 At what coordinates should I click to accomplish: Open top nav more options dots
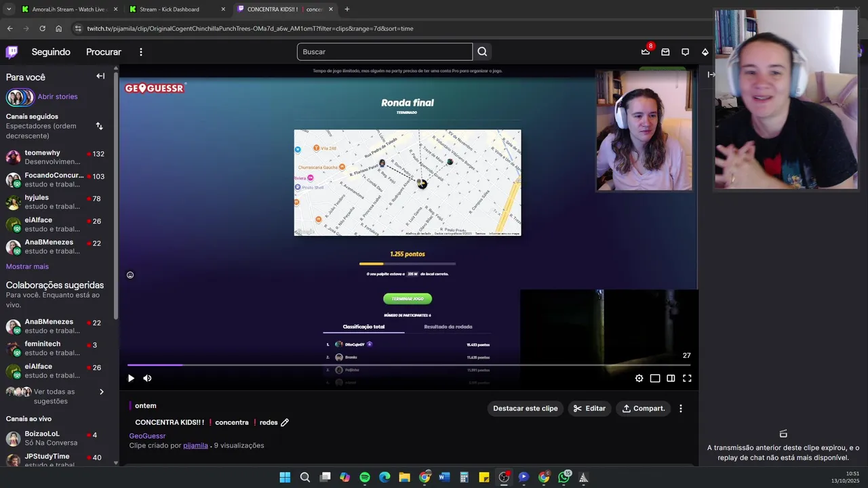click(141, 52)
